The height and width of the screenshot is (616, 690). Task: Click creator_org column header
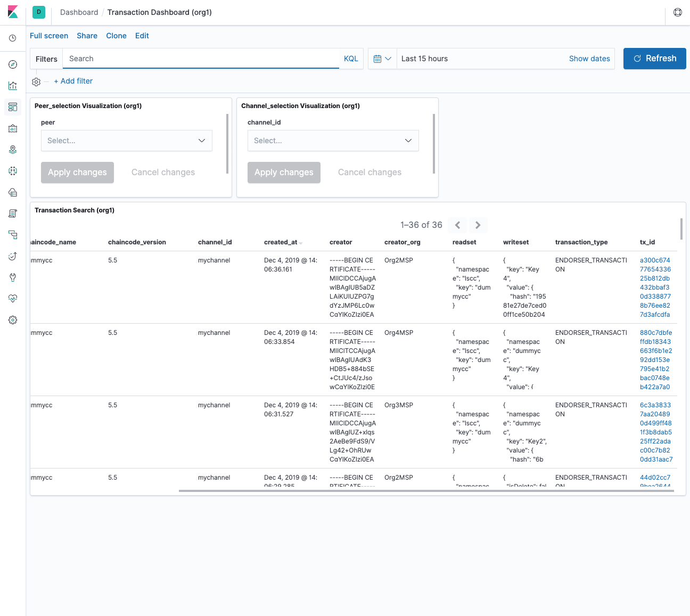click(x=402, y=242)
